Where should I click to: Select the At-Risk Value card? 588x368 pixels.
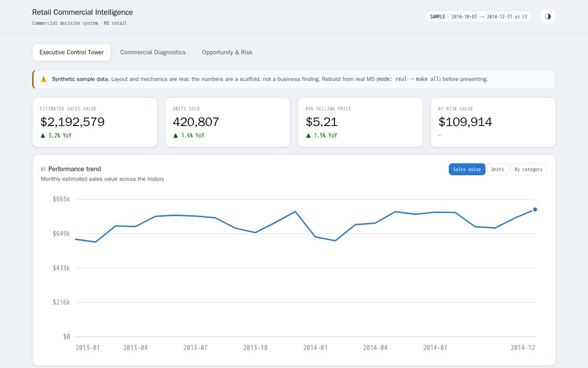click(493, 122)
